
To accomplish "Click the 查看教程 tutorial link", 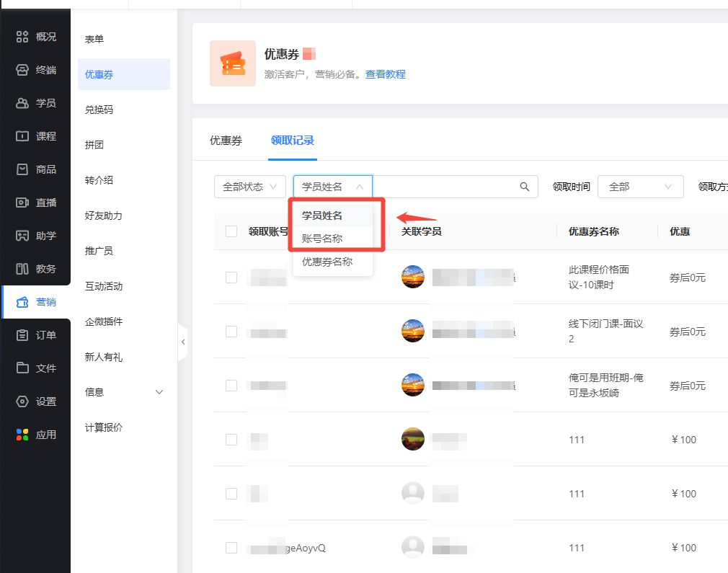I will (x=385, y=74).
